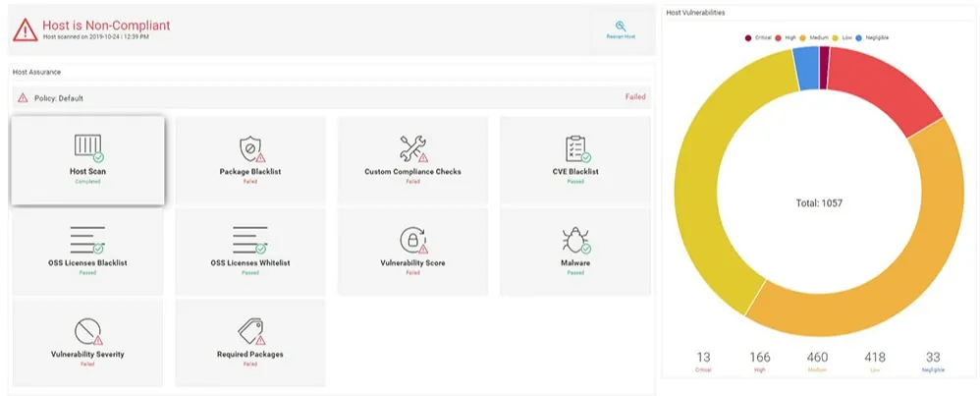Toggle the Negligible legend dot
Image resolution: width=980 pixels, height=396 pixels.
coord(859,38)
